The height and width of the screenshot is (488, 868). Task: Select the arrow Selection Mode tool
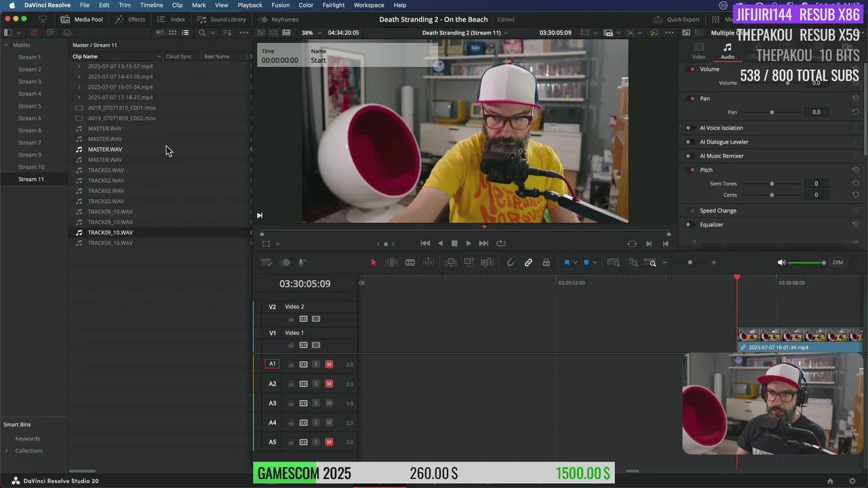pyautogui.click(x=373, y=262)
